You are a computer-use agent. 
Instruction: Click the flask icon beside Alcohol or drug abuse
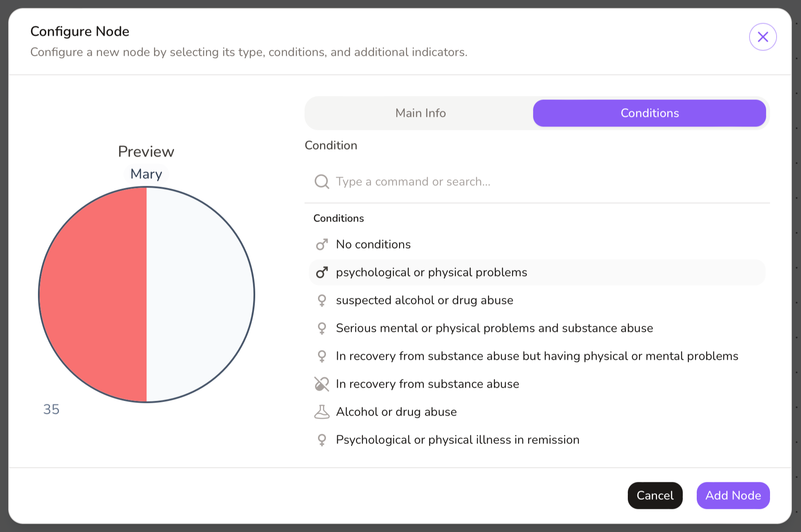point(322,412)
